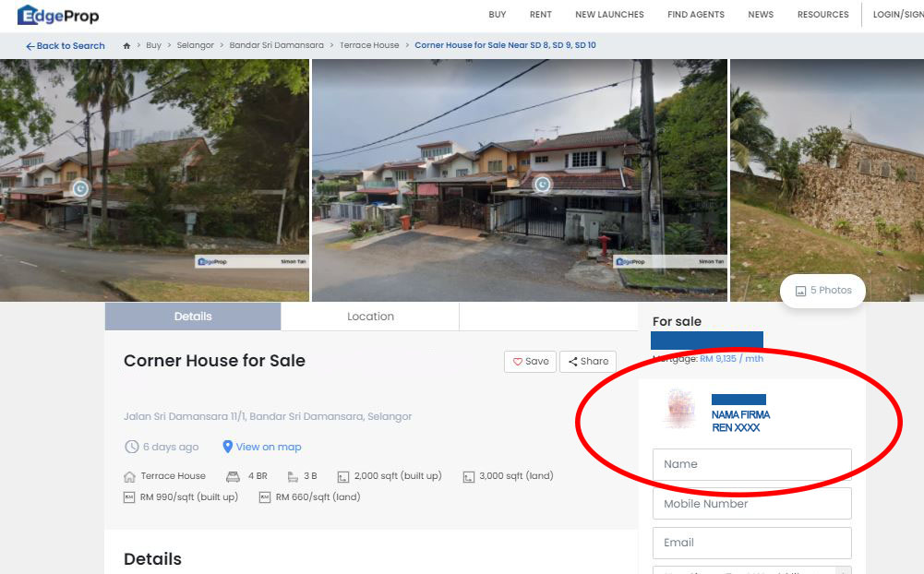Open the BUY menu
Viewport: 924px width, 574px height.
[498, 14]
